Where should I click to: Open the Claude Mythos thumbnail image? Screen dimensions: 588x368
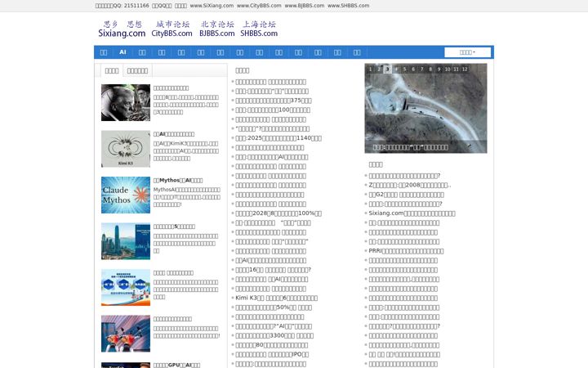pyautogui.click(x=126, y=195)
